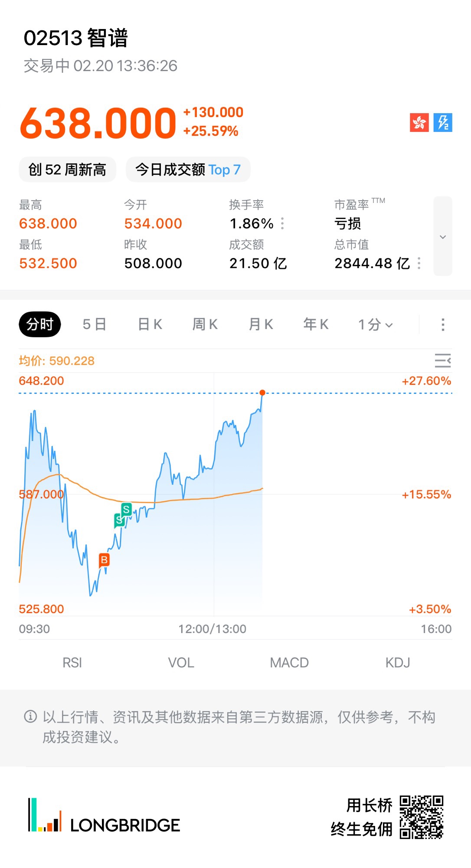Tap the upper green S sell marker

pos(126,509)
